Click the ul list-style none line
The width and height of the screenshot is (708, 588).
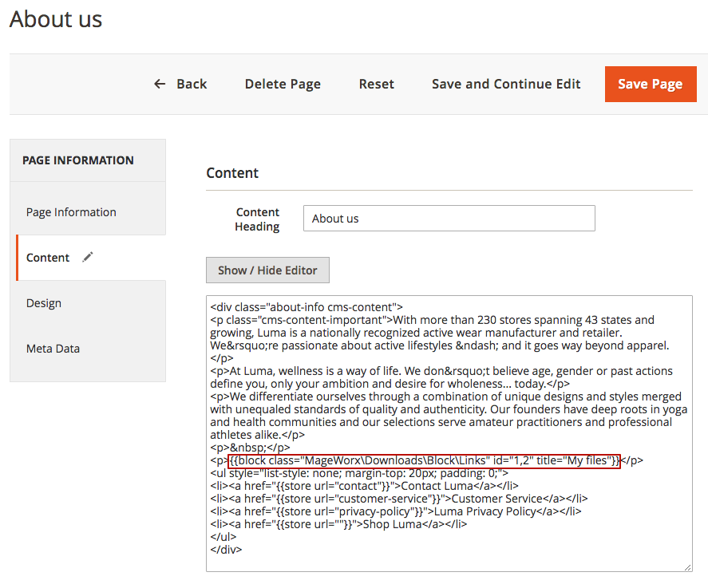(359, 473)
